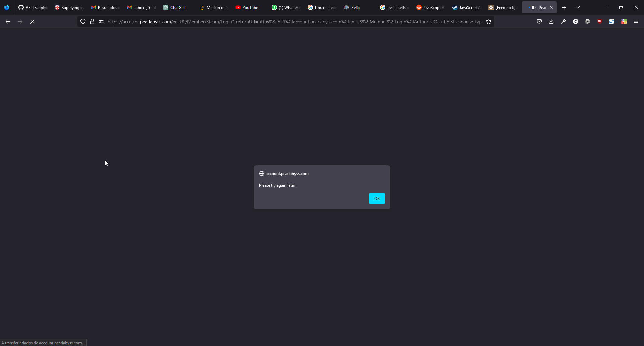Click the blue S extension icon

point(612,21)
